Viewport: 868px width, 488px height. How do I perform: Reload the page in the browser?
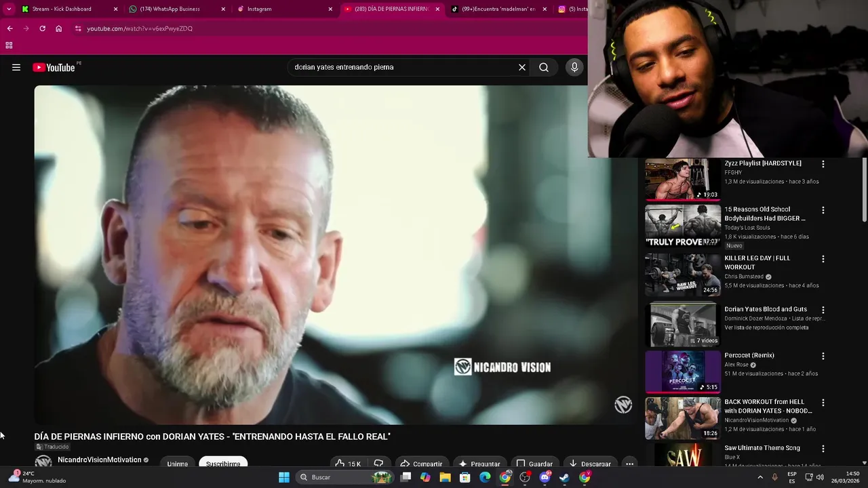click(x=42, y=28)
